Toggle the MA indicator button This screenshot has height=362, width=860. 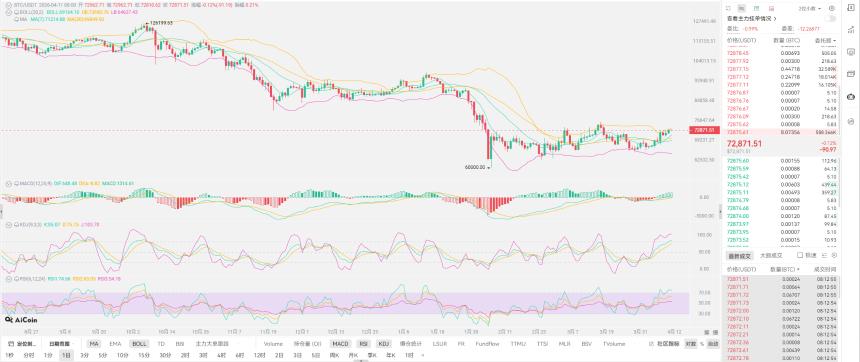click(94, 343)
